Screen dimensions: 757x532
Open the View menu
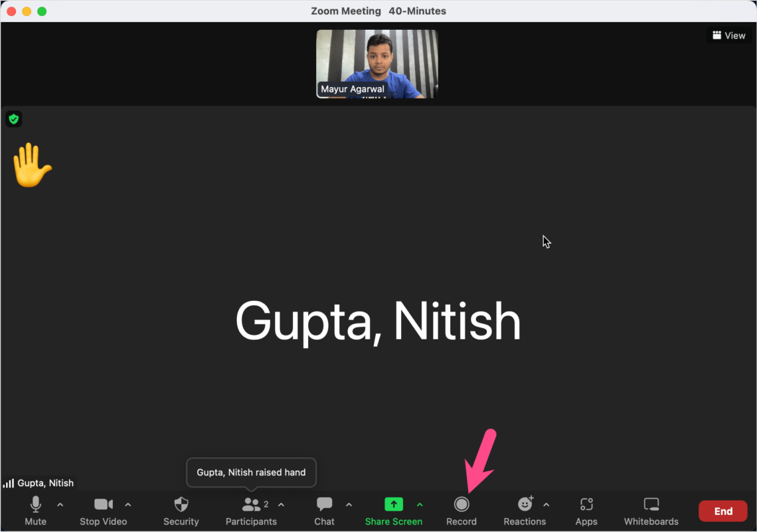coord(728,35)
